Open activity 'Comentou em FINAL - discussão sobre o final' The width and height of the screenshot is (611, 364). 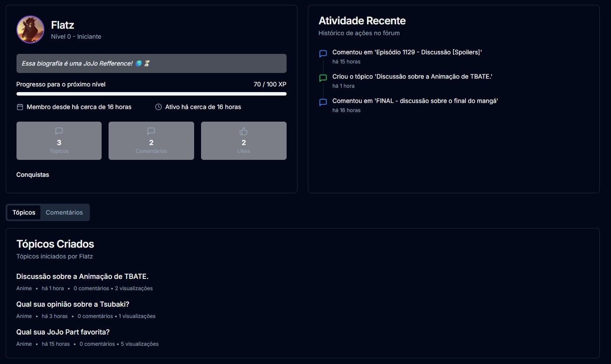click(x=415, y=101)
